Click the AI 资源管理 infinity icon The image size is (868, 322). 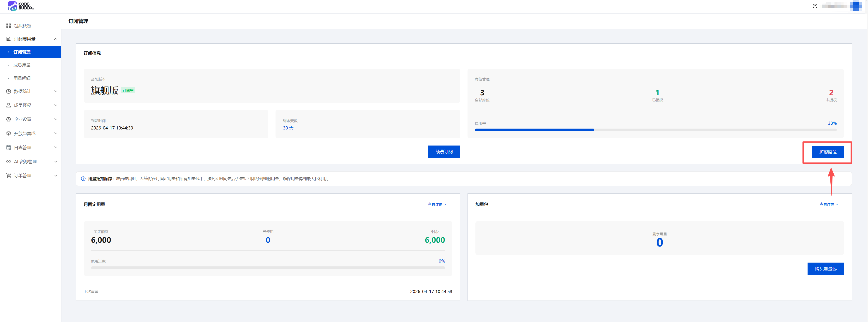click(x=8, y=162)
